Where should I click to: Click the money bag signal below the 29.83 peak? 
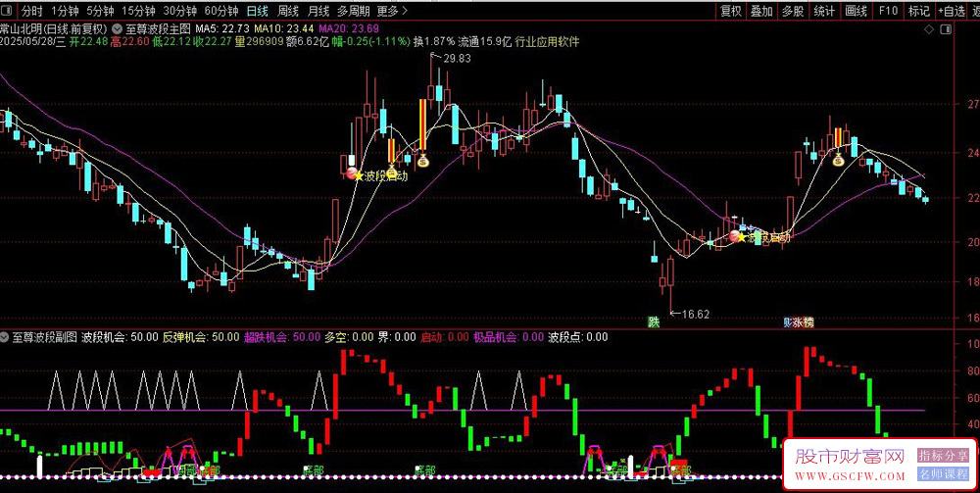point(422,161)
